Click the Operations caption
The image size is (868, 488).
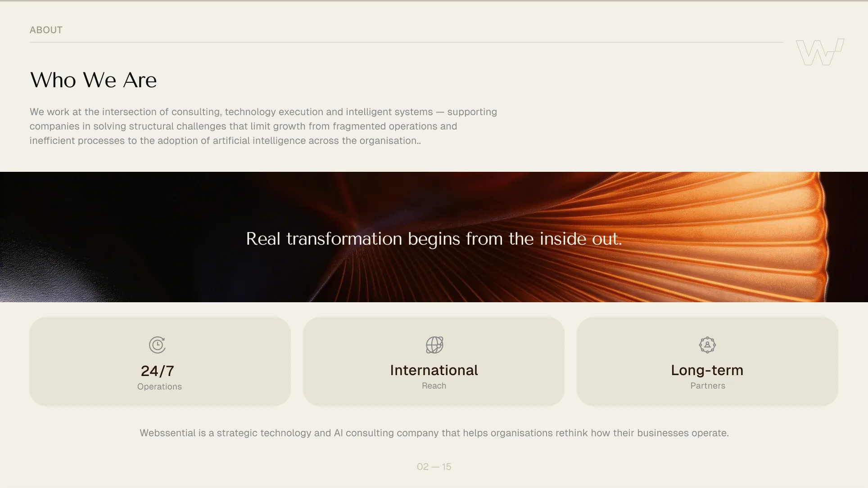pyautogui.click(x=159, y=387)
